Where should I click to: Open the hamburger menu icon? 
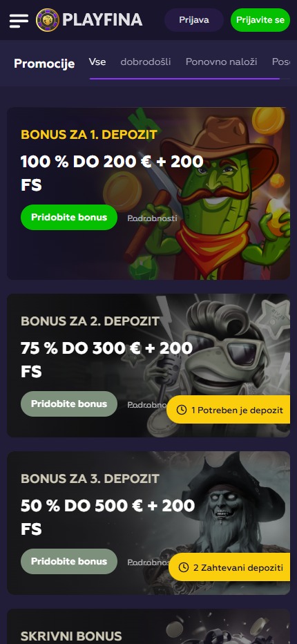click(19, 21)
